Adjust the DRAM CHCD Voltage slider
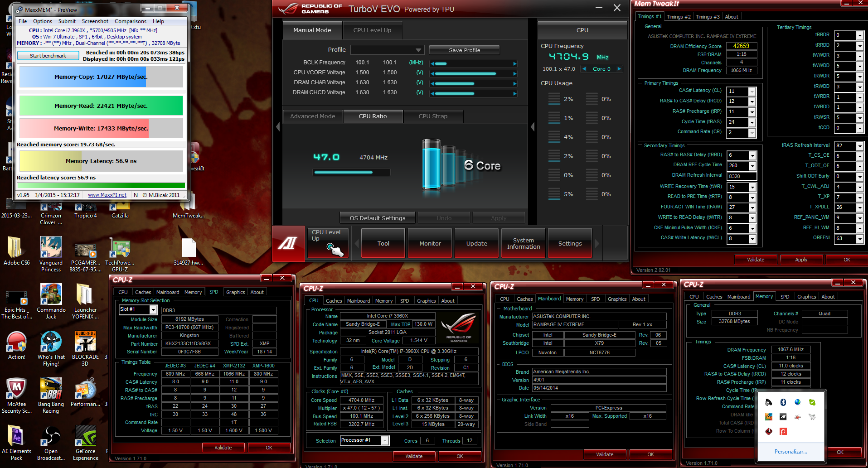The height and width of the screenshot is (468, 868). pos(474,94)
